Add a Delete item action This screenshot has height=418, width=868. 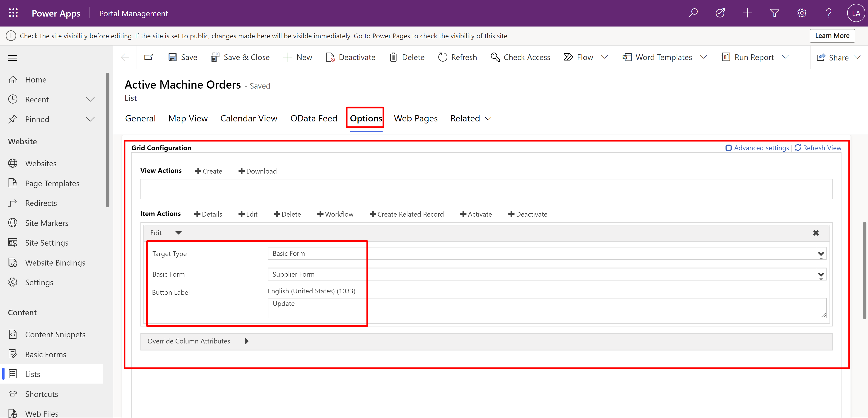(x=287, y=214)
